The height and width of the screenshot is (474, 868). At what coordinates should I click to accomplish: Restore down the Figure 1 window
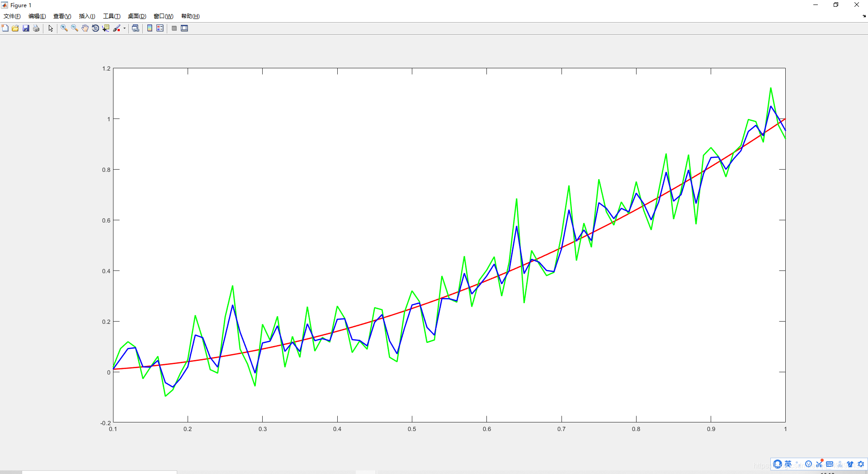click(x=836, y=5)
